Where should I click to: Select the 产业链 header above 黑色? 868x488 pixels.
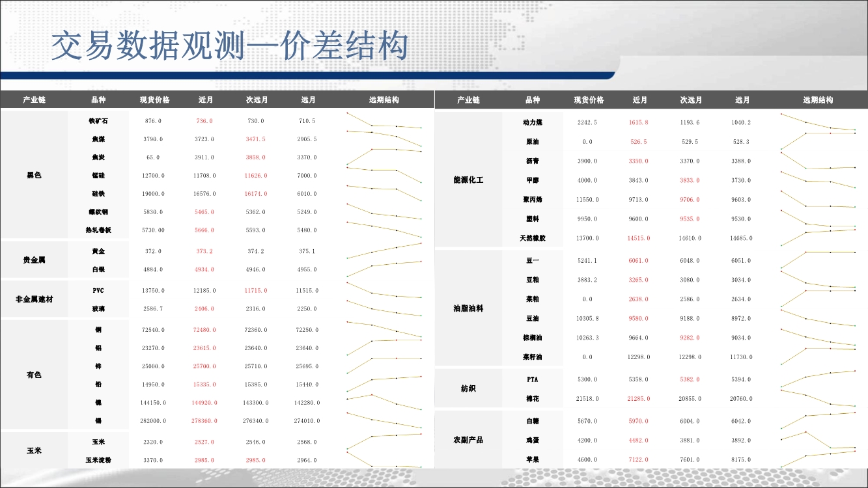pyautogui.click(x=34, y=100)
